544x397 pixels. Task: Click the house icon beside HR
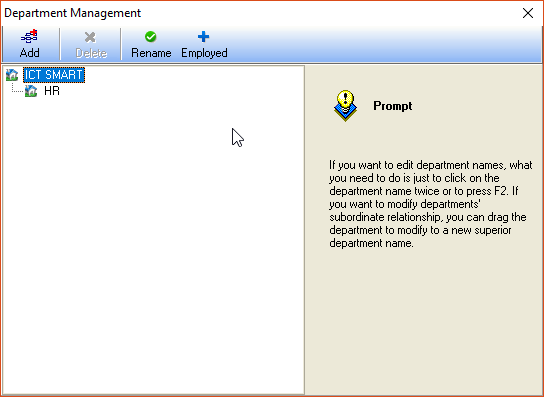tap(31, 91)
